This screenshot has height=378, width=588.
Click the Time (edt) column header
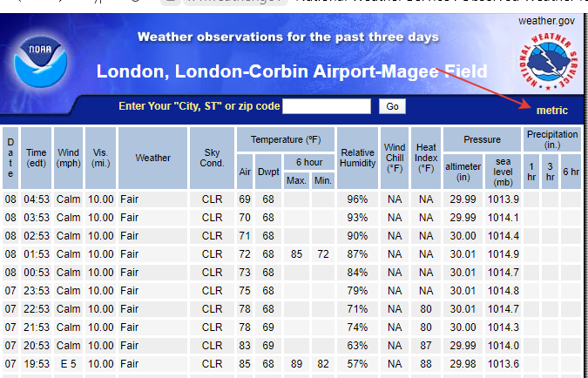coord(36,158)
